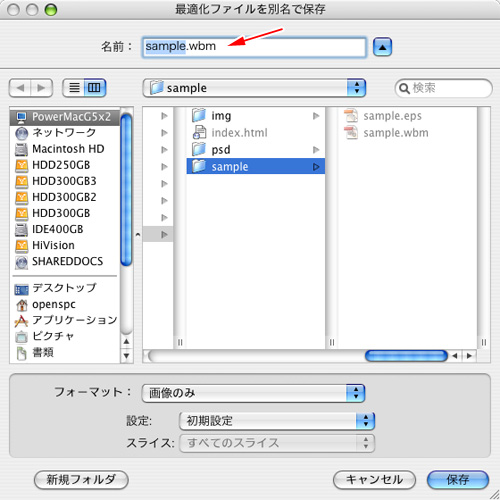Open the sample folder location popup
The width and height of the screenshot is (500, 500).
(254, 88)
